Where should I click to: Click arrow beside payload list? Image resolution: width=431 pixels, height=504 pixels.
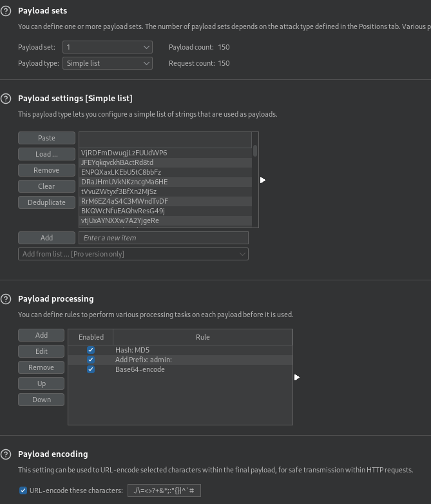coord(263,180)
